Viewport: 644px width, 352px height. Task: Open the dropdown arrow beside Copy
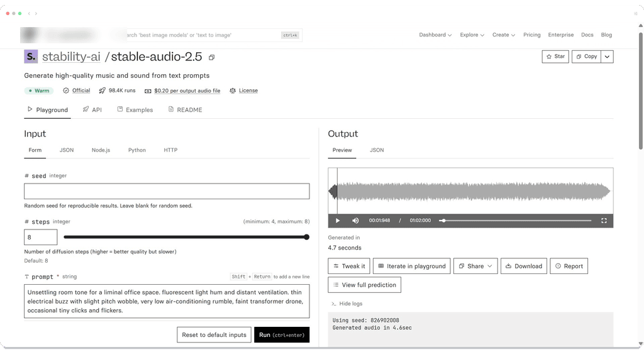pyautogui.click(x=607, y=57)
